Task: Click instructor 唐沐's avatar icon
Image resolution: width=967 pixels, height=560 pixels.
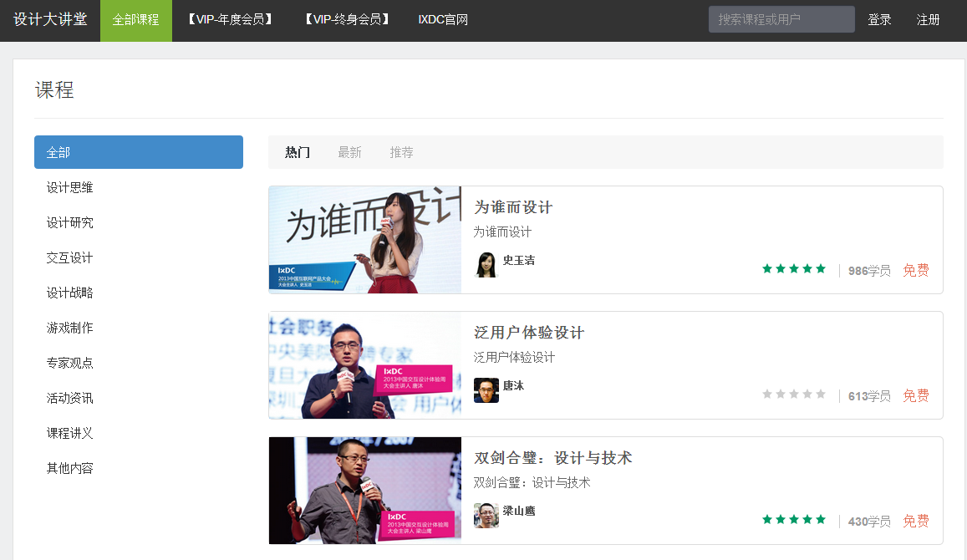Action: [x=486, y=390]
